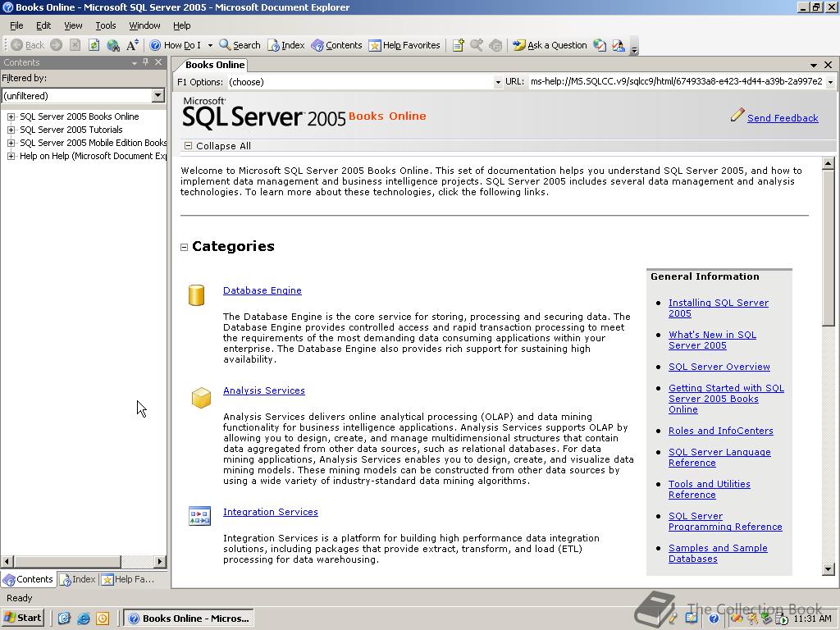
Task: Click the Font Size 'A' icon
Action: click(132, 46)
